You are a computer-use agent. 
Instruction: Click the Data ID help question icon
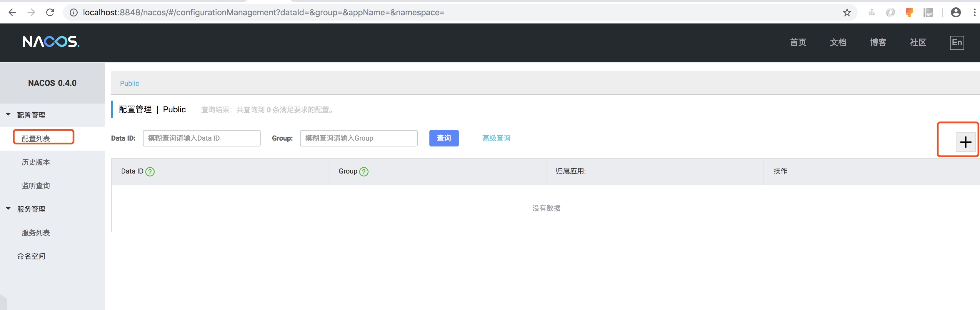point(150,171)
